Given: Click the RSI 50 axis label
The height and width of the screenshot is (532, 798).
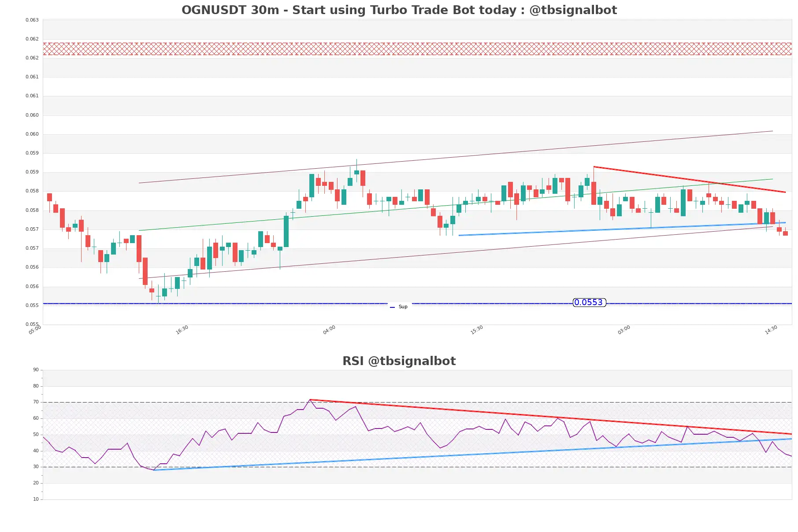Looking at the screenshot, I should point(36,435).
